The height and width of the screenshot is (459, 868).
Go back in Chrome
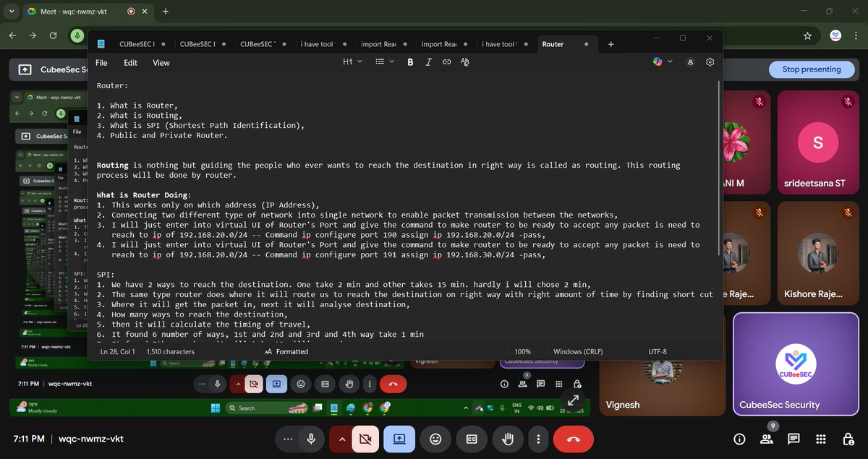tap(13, 35)
